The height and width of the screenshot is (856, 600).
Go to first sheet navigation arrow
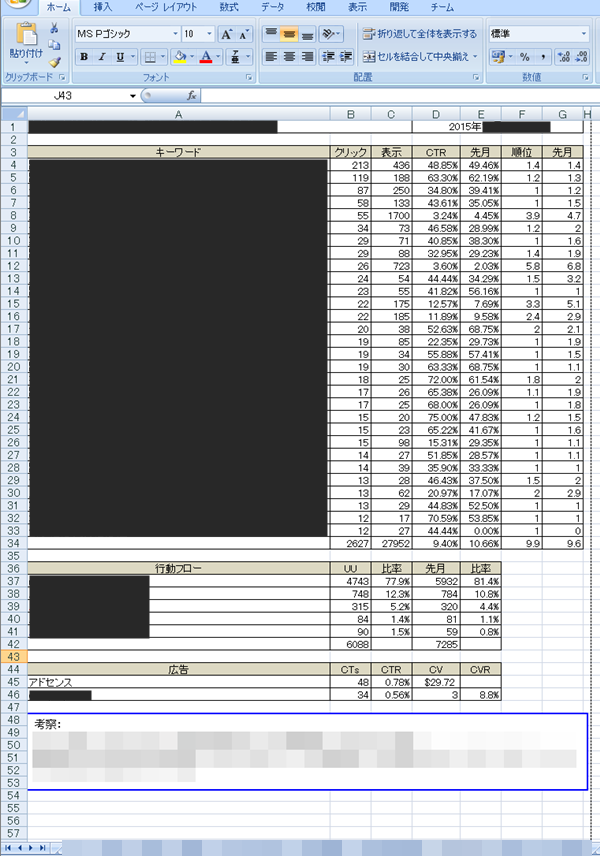click(x=8, y=848)
